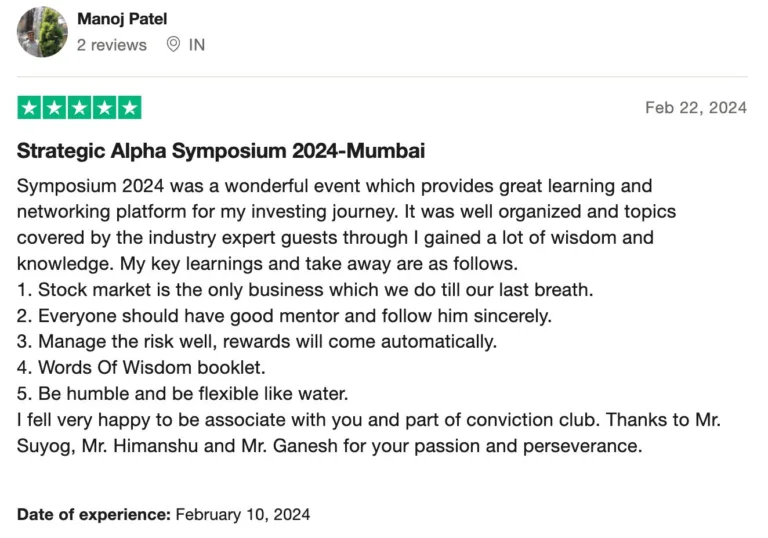Image resolution: width=768 pixels, height=538 pixels.
Task: Click point 2 about a good mentor
Action: [285, 316]
